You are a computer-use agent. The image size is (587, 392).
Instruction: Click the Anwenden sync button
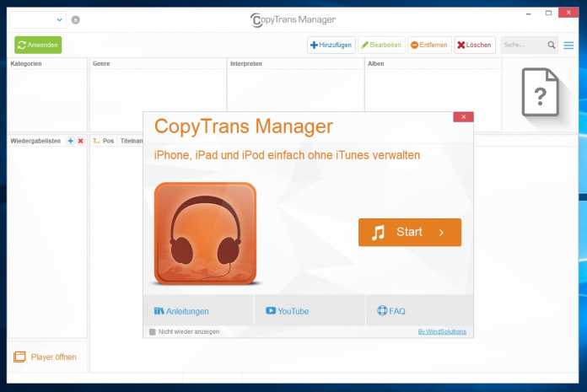click(x=38, y=45)
